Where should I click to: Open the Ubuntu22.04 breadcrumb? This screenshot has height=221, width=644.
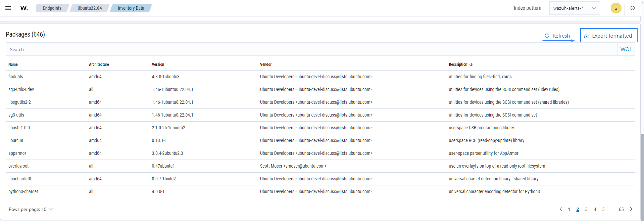point(90,8)
